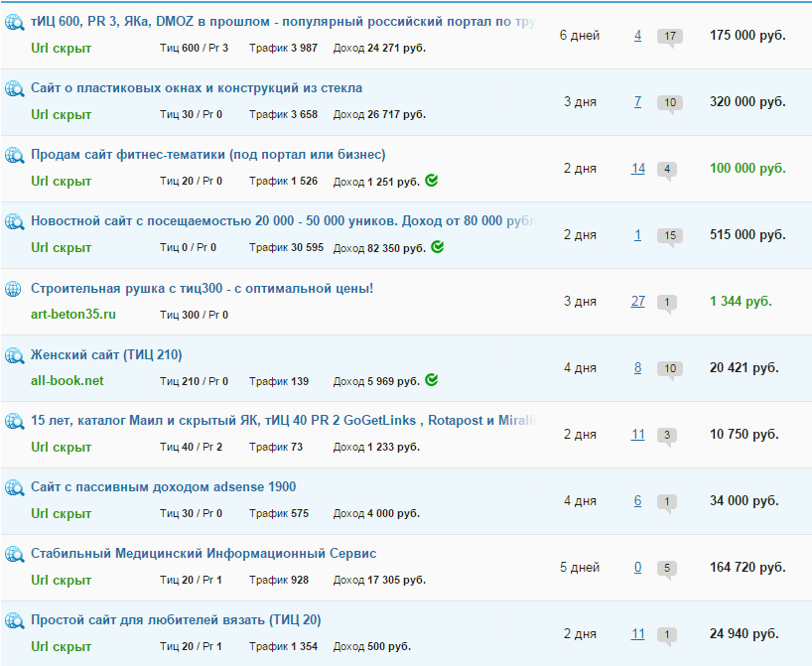This screenshot has height=666, width=812.
Task: Click bids link 1 in Новостной row
Action: pos(637,235)
